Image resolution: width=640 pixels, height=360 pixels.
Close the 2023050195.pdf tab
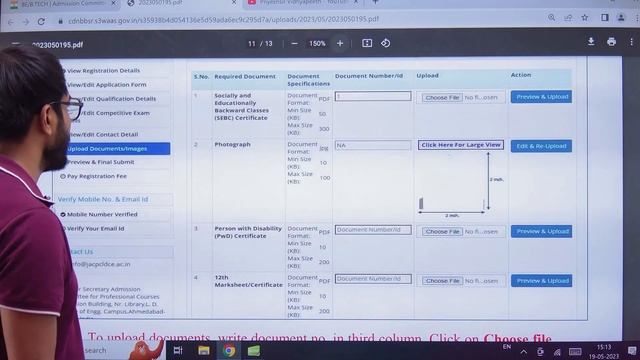234,2
